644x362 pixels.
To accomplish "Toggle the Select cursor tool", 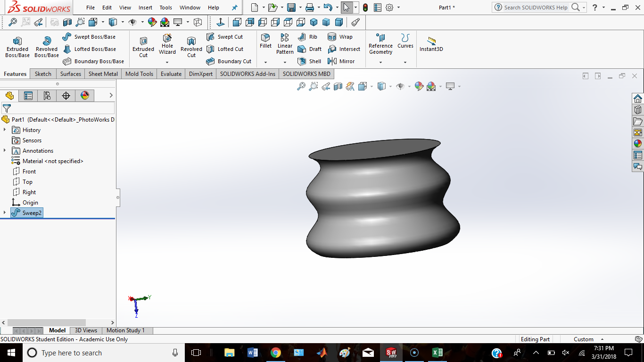I will click(347, 8).
